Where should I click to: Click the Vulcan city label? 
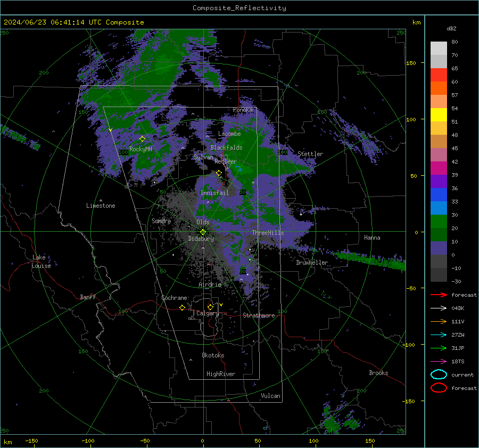tap(270, 396)
